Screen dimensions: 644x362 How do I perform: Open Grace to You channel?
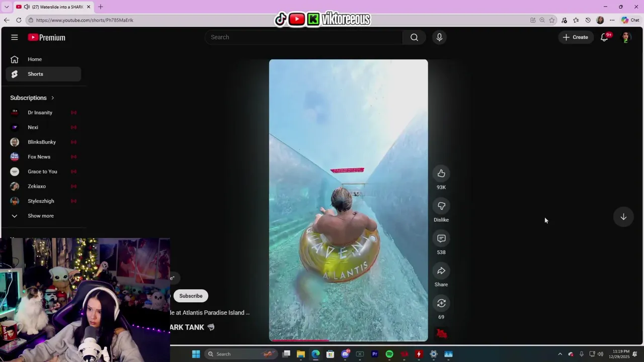click(43, 171)
